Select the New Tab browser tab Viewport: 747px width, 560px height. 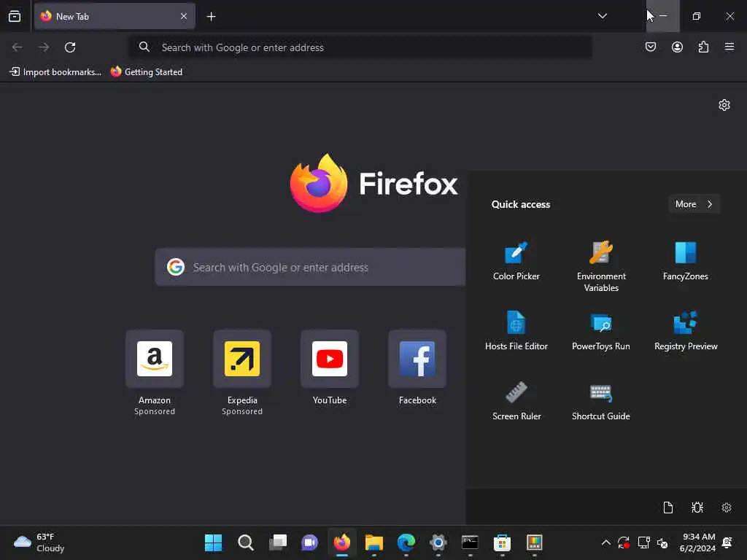pos(115,16)
